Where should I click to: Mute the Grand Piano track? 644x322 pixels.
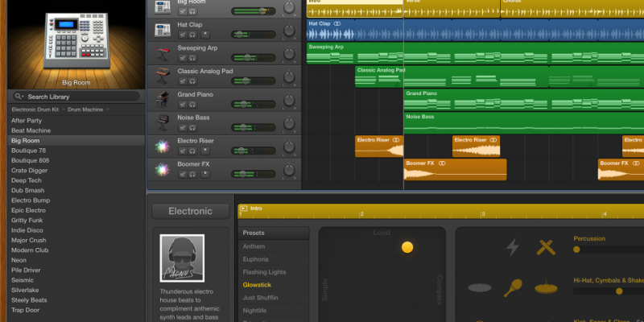pyautogui.click(x=183, y=105)
